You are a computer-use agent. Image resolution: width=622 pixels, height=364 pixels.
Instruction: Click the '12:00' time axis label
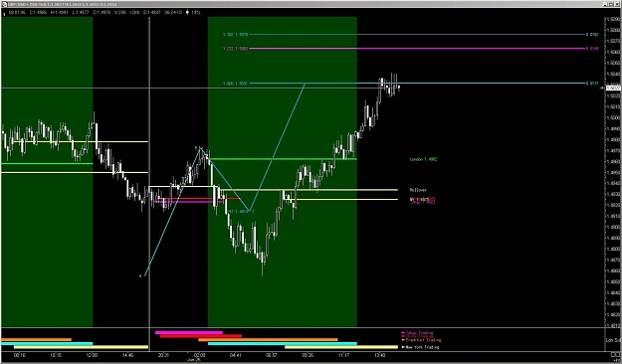click(x=92, y=355)
